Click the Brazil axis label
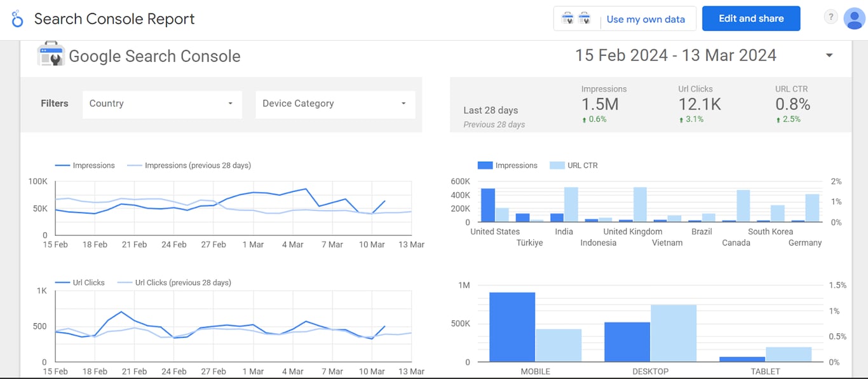This screenshot has width=868, height=379. point(702,231)
